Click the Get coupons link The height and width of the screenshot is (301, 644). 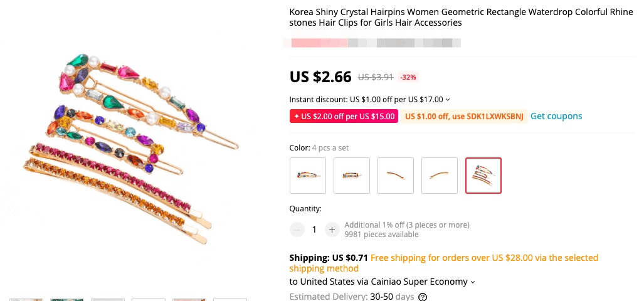[556, 116]
